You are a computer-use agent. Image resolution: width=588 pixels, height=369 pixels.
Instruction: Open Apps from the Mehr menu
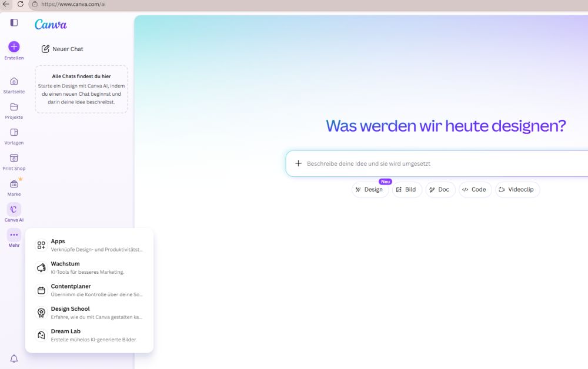tap(89, 245)
